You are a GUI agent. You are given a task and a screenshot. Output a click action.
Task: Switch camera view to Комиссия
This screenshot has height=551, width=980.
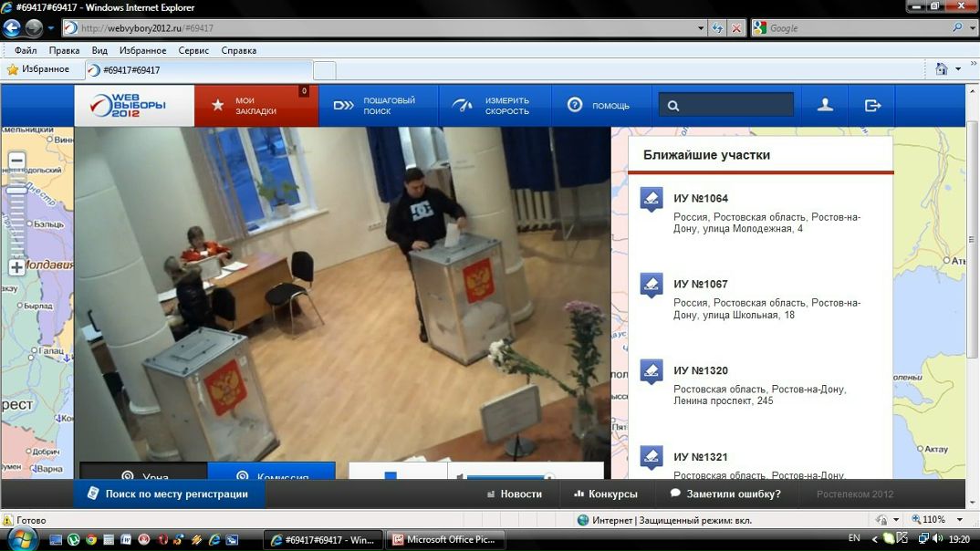click(271, 472)
